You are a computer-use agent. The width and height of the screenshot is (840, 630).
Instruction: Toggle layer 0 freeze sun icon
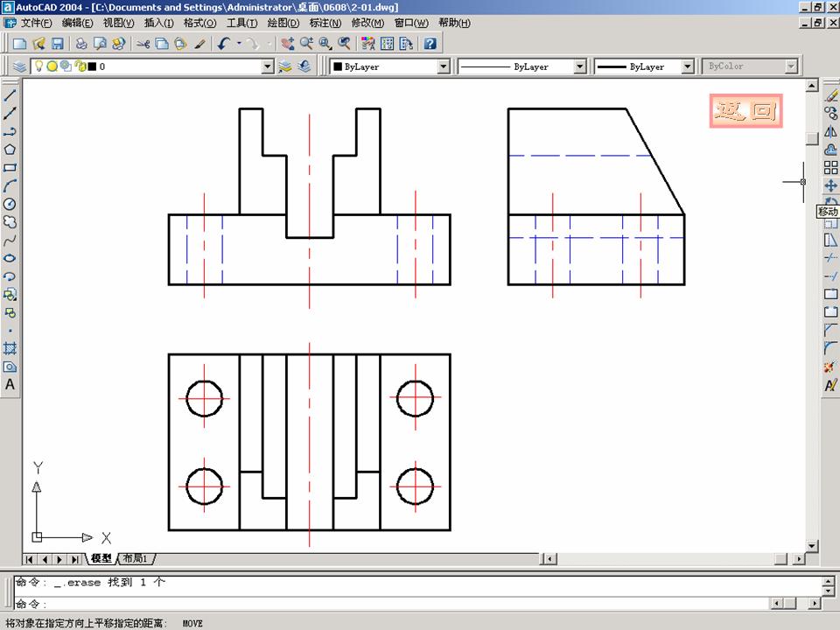(52, 66)
